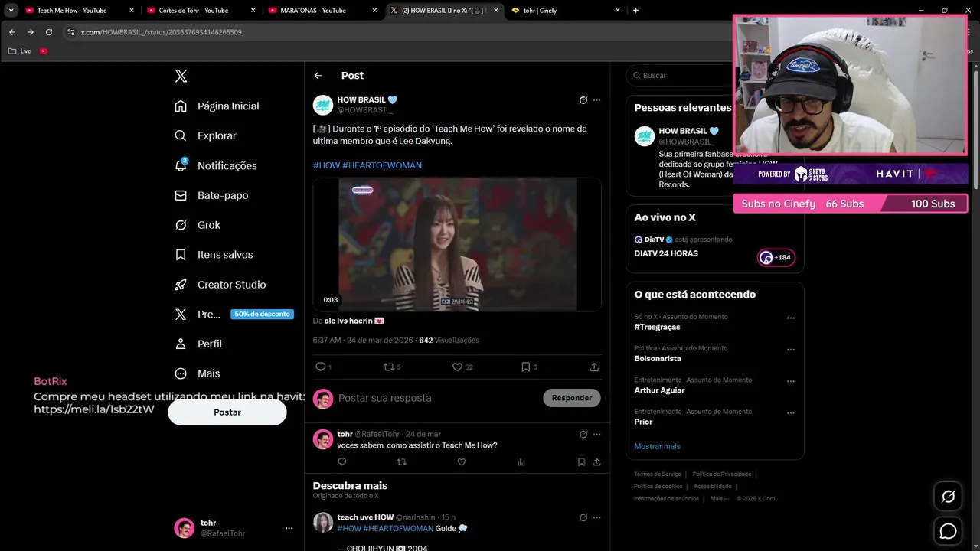
Task: Open floating Grok button
Action: 948,497
